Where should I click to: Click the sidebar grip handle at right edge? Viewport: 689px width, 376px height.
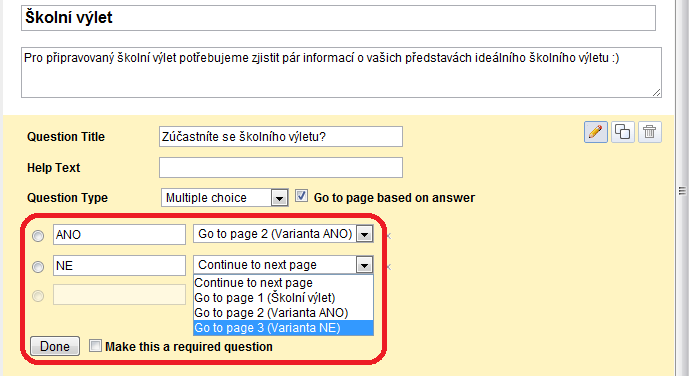pyautogui.click(x=682, y=191)
